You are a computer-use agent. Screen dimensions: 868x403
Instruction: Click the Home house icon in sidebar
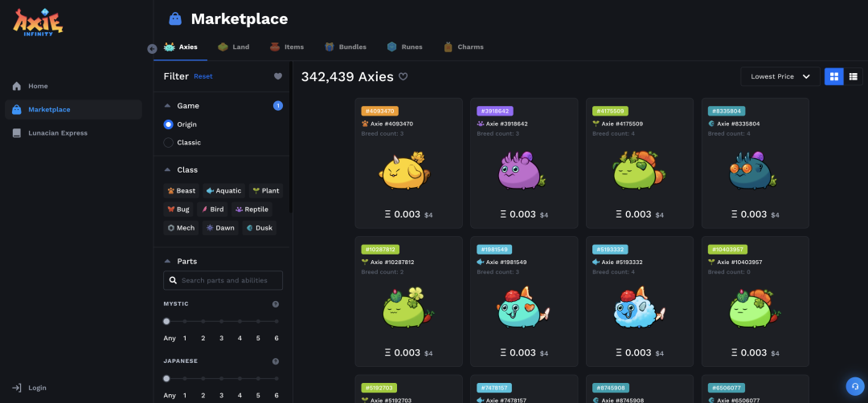17,86
